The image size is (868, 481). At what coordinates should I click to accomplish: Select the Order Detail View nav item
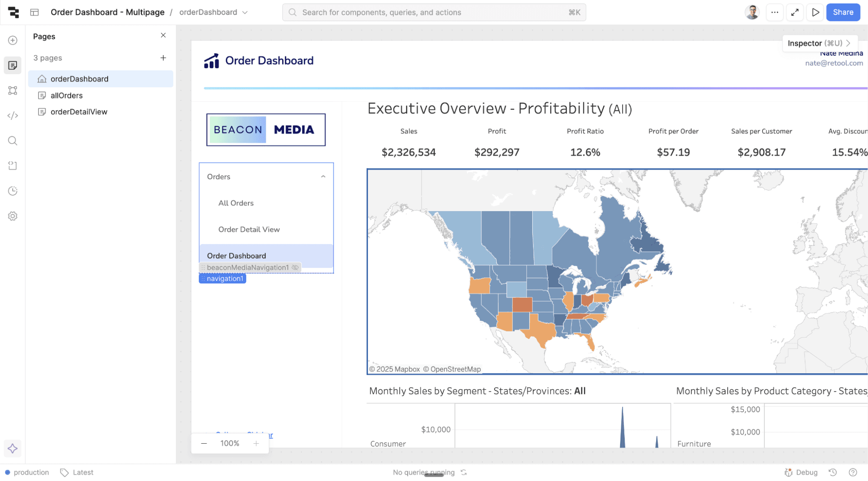pos(249,229)
